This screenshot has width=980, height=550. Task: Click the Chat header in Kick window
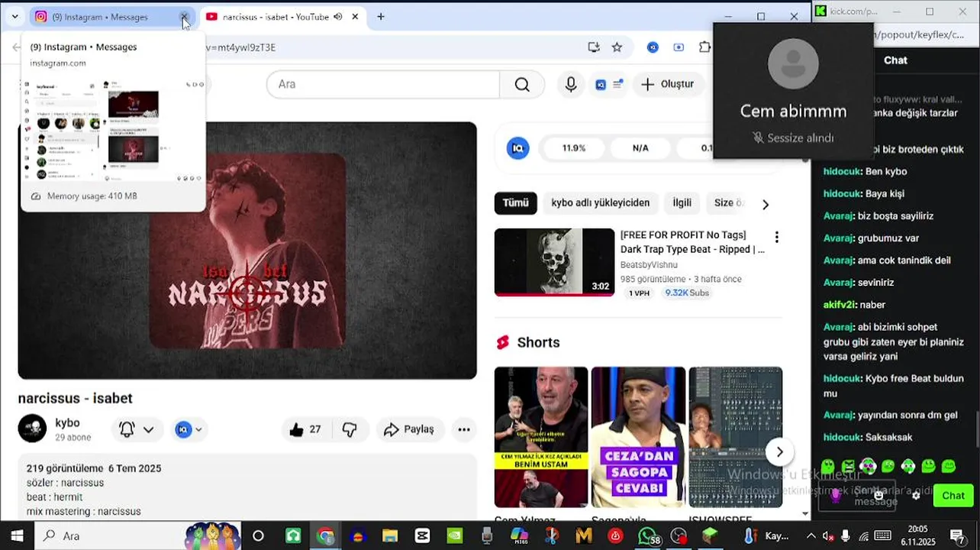pyautogui.click(x=895, y=60)
